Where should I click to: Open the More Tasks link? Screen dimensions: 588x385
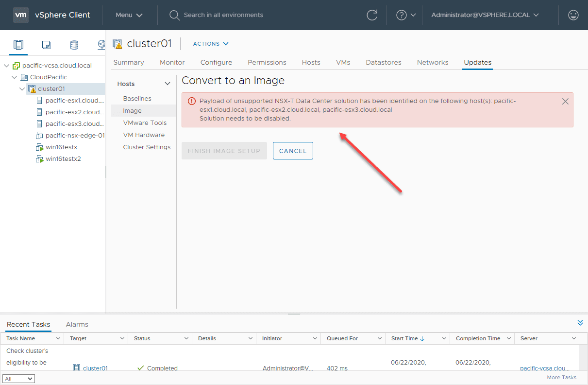(x=562, y=378)
